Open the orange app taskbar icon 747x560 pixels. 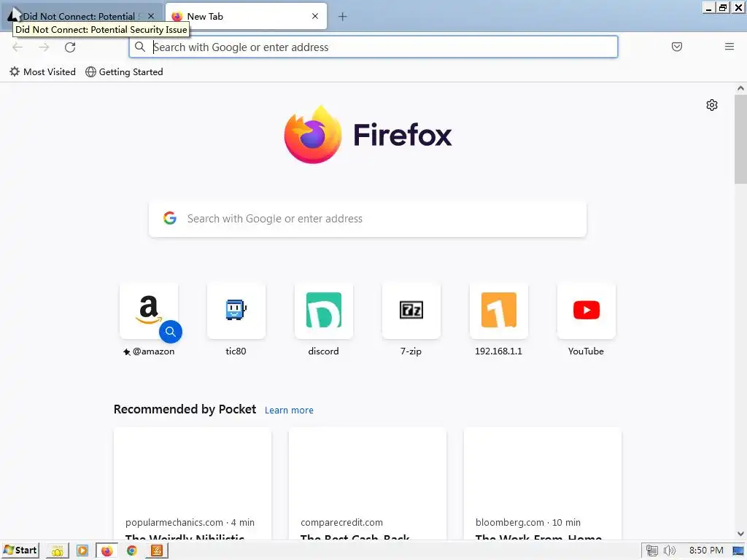coord(157,551)
